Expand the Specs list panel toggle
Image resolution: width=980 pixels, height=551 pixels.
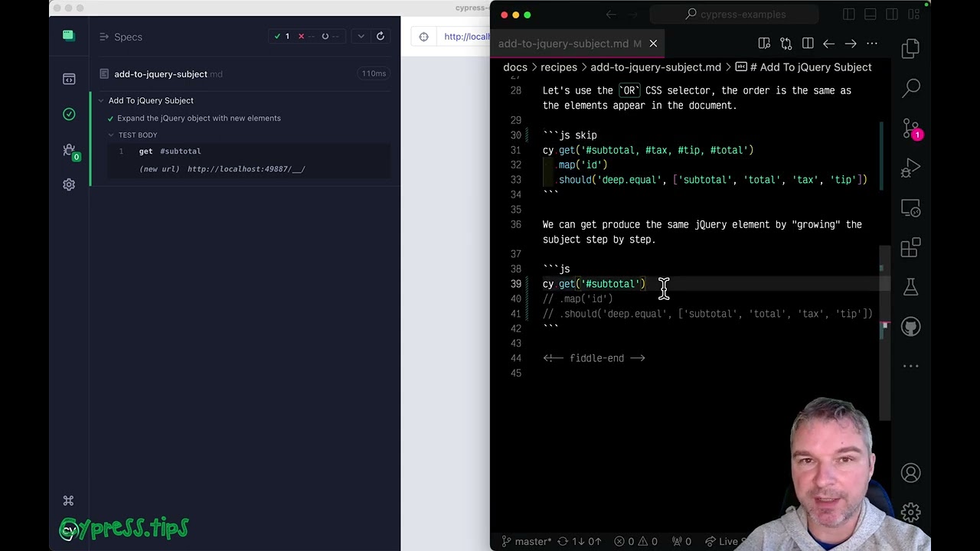(x=104, y=37)
